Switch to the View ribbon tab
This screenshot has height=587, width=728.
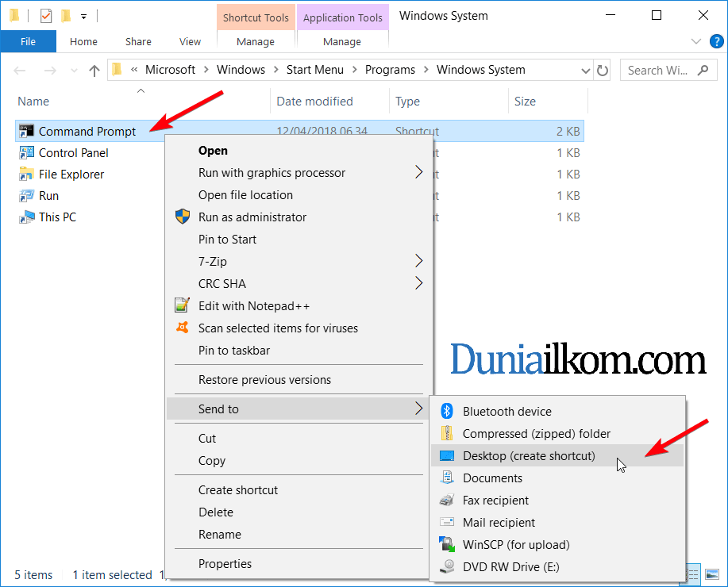click(x=190, y=41)
